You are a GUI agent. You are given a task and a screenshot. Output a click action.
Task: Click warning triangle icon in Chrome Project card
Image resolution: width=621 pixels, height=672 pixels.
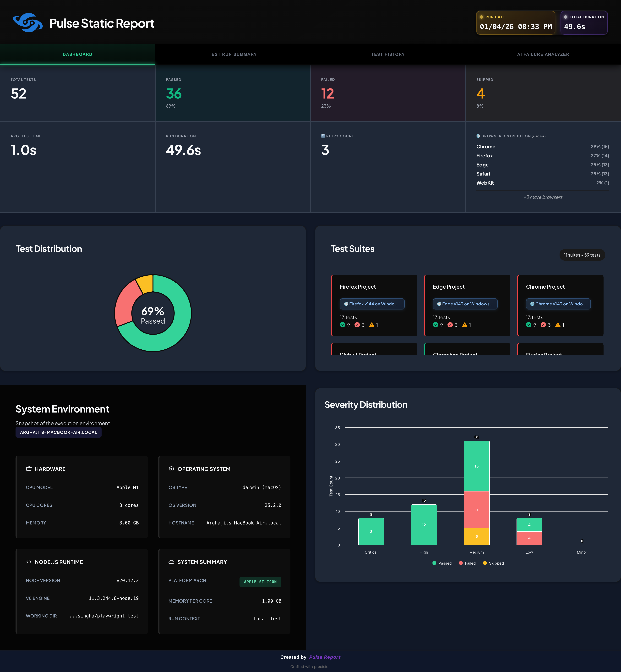click(x=558, y=325)
